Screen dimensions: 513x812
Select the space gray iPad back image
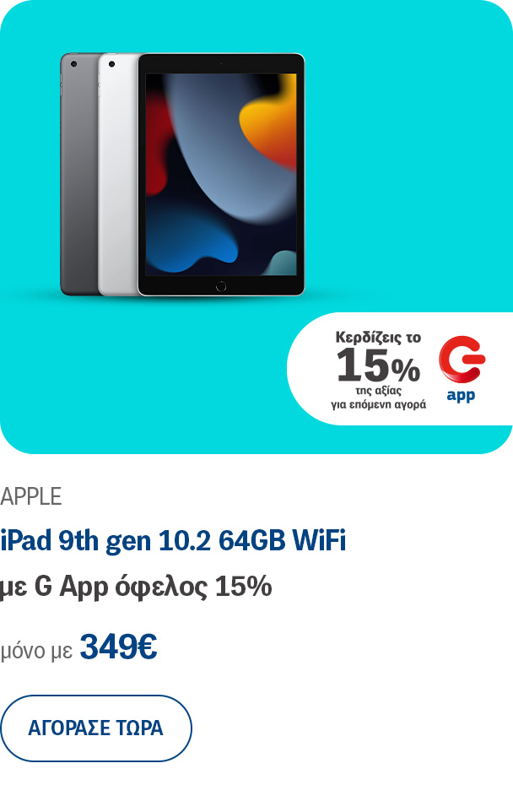[79, 175]
